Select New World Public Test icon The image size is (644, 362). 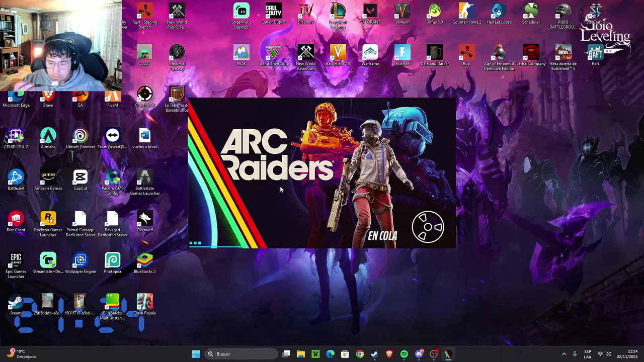coord(177,16)
